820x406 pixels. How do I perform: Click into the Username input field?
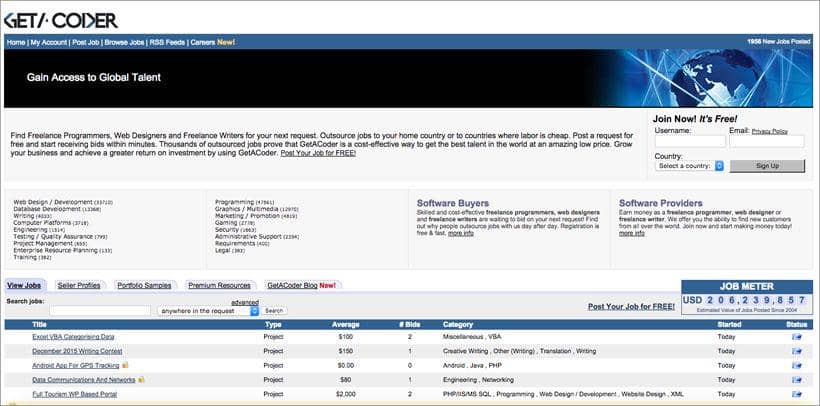[x=689, y=142]
